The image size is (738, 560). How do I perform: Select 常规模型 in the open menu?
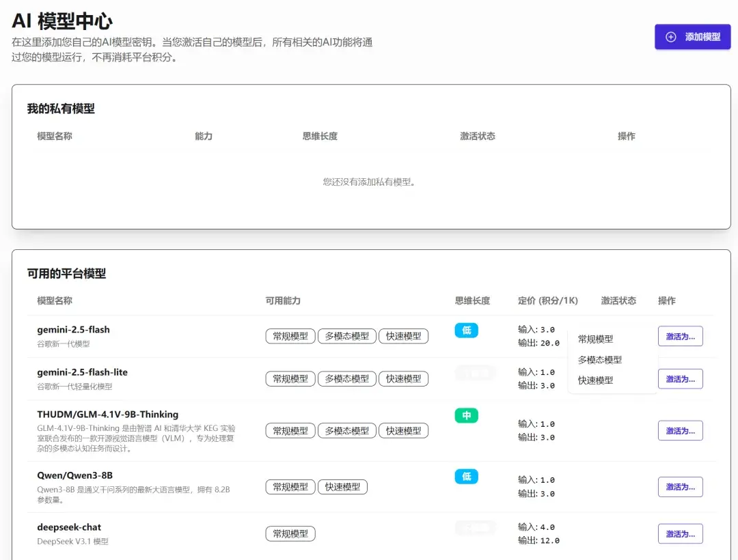point(595,339)
